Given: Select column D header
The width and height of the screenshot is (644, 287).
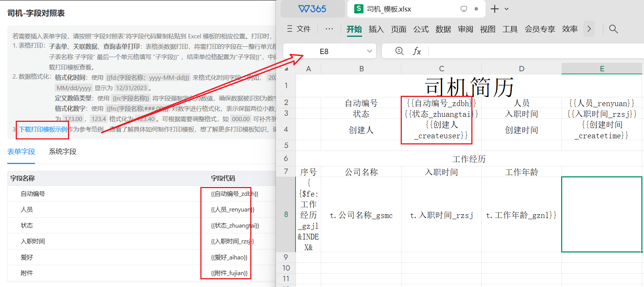Looking at the screenshot, I should click(x=521, y=69).
